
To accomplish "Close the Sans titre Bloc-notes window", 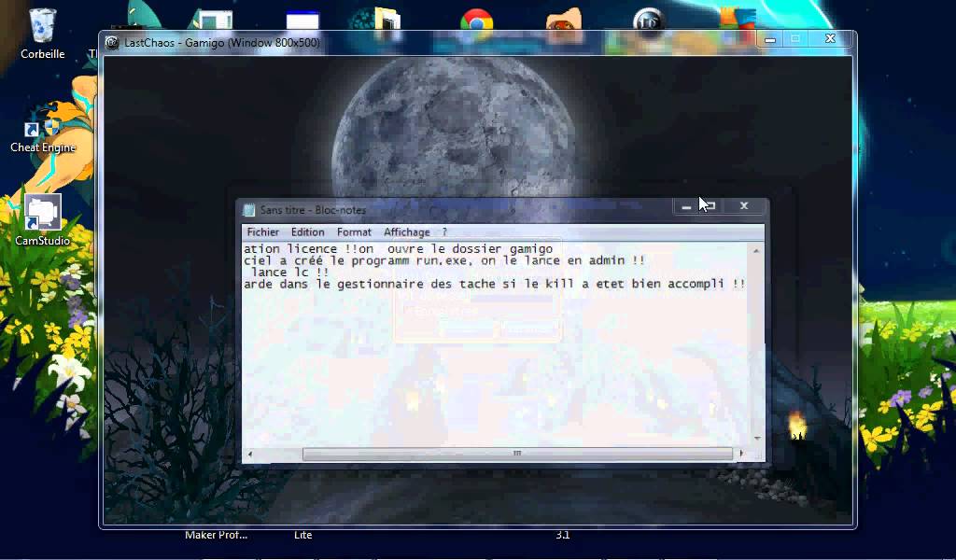I will pyautogui.click(x=744, y=206).
